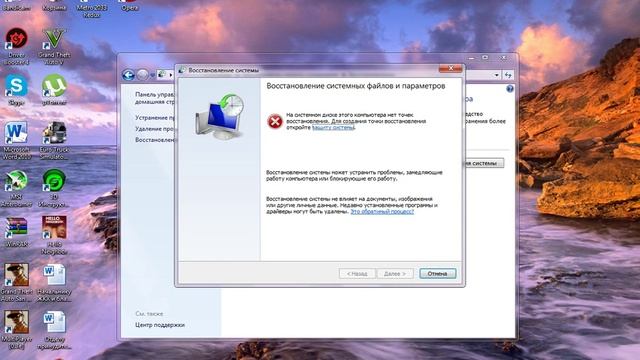The image size is (640, 360).
Task: Open the защиту системы link
Action: pyautogui.click(x=333, y=127)
